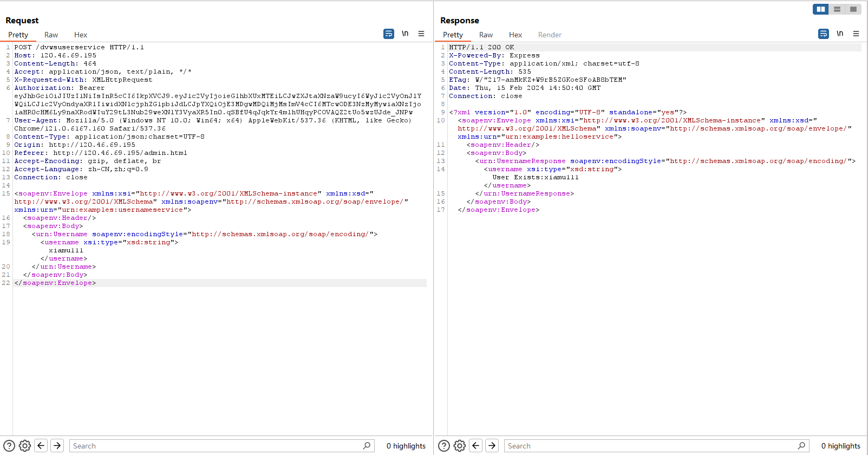The width and height of the screenshot is (868, 455).
Task: Click 'Authorization' header name in request
Action: click(x=42, y=88)
